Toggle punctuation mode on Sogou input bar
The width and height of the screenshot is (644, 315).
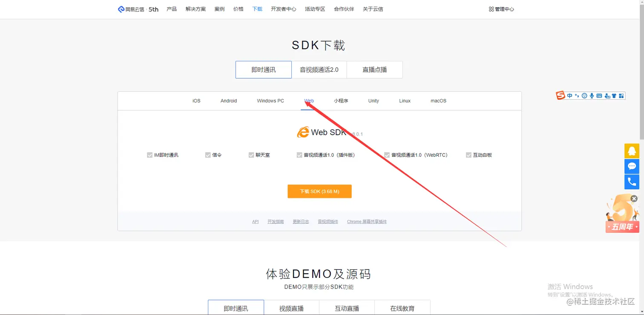577,96
